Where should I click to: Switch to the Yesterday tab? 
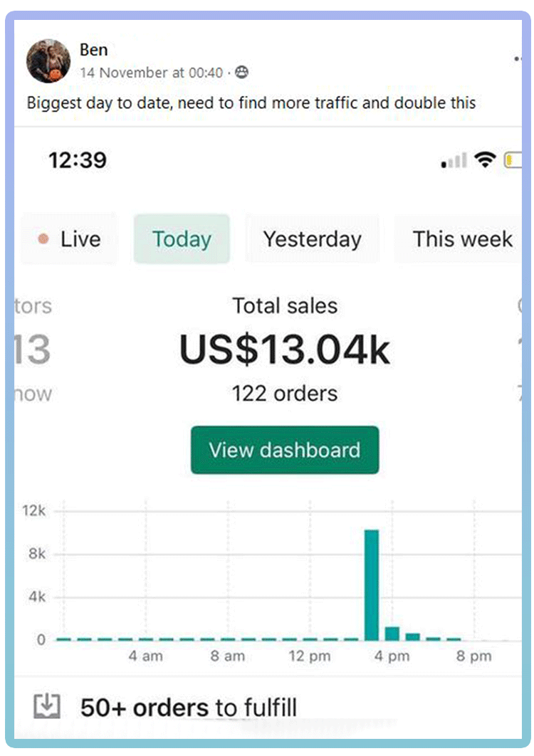[x=312, y=239]
